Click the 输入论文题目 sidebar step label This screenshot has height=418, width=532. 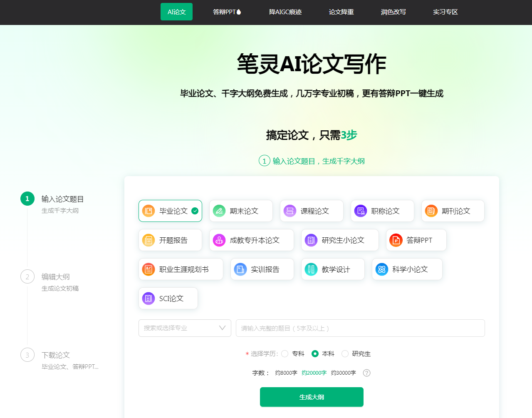[63, 199]
